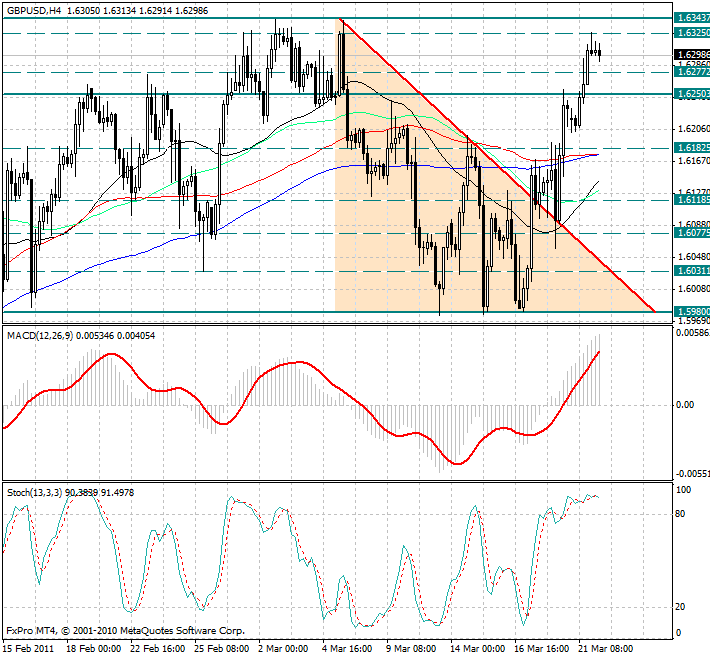Click the 1.62060 price axis value
The width and height of the screenshot is (710, 656).
coord(693,129)
